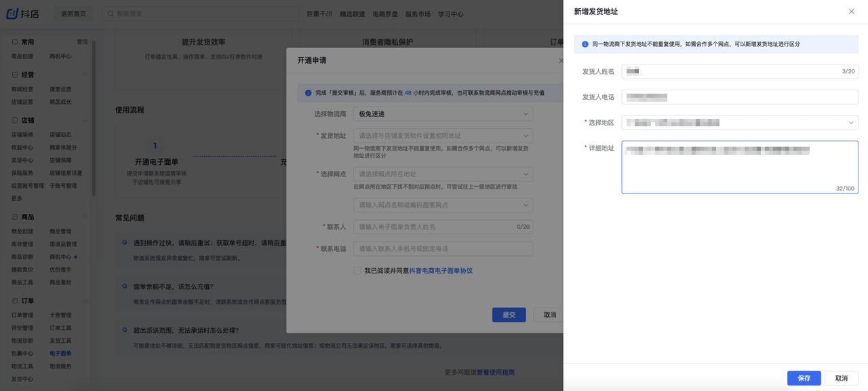Open the 抖音电商电子面单协议 link

(x=441, y=271)
